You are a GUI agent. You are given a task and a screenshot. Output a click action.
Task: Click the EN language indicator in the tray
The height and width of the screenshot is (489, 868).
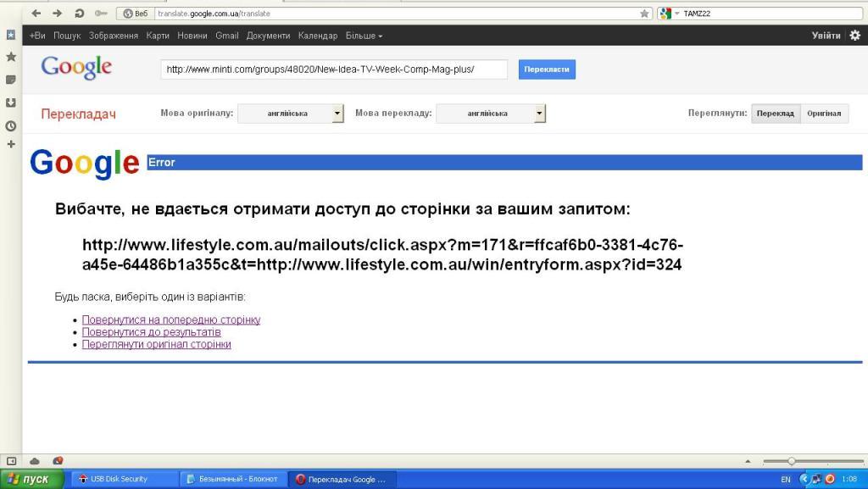(x=786, y=480)
